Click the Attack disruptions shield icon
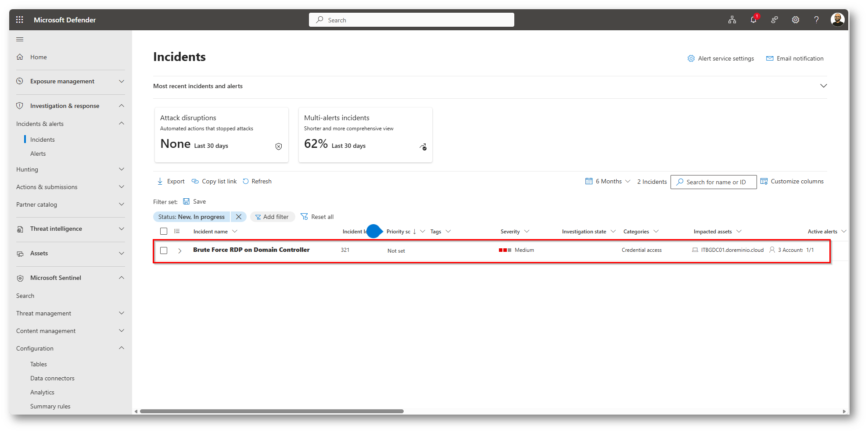The width and height of the screenshot is (868, 433). pyautogui.click(x=279, y=147)
